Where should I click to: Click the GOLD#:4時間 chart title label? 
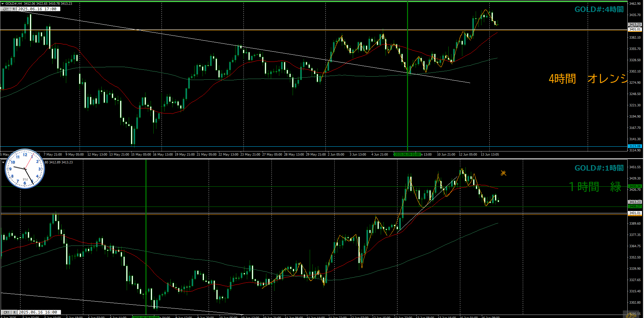point(599,10)
